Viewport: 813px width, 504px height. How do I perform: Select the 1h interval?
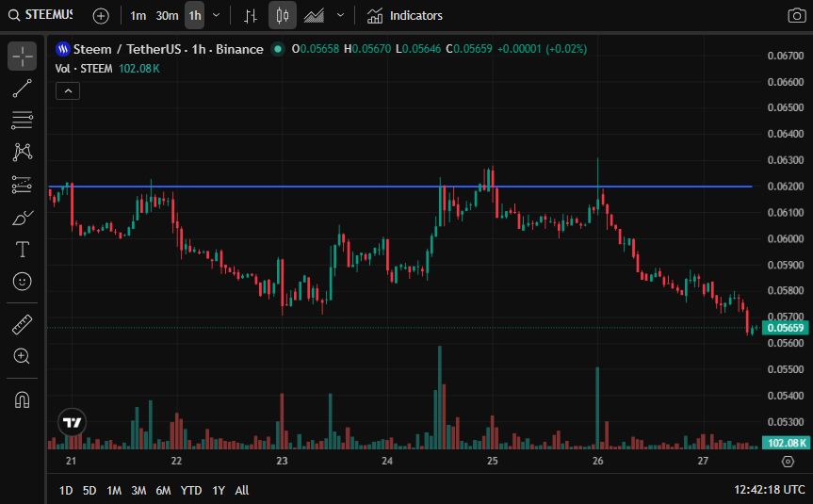click(195, 16)
